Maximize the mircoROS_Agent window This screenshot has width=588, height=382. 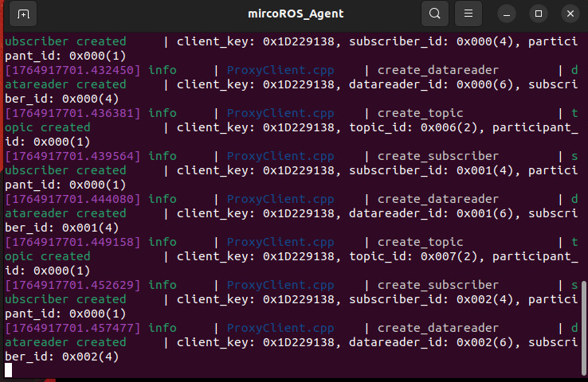[539, 14]
